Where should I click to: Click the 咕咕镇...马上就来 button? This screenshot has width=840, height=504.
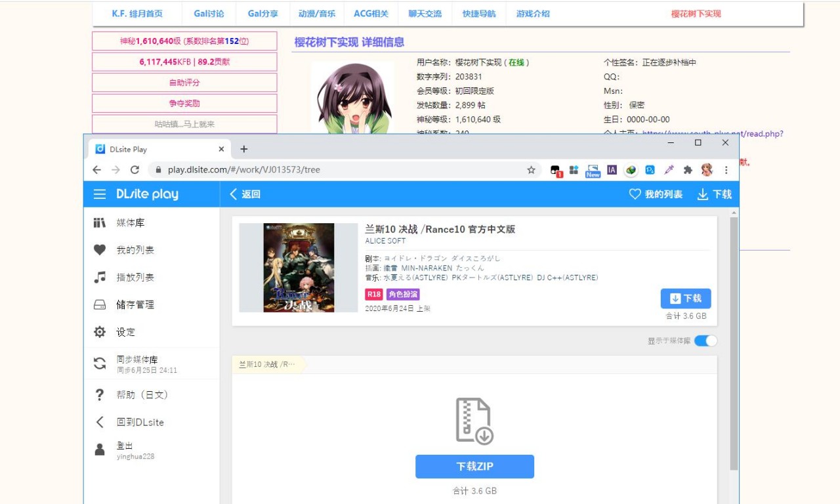[184, 124]
